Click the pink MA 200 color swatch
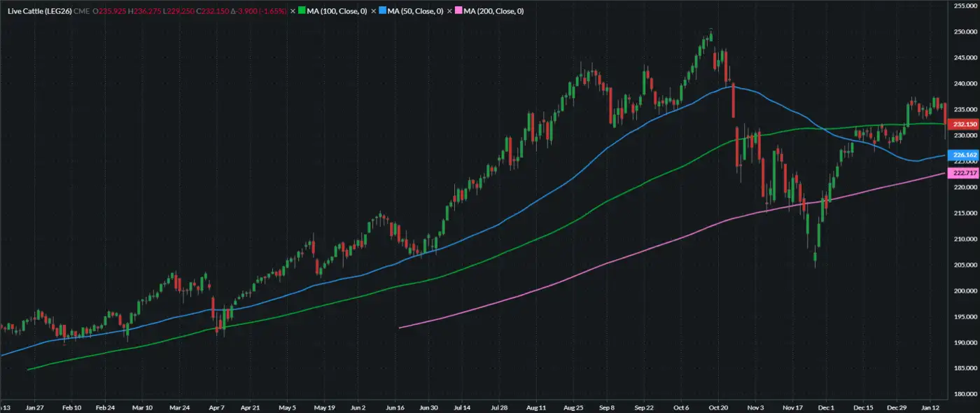 [458, 11]
